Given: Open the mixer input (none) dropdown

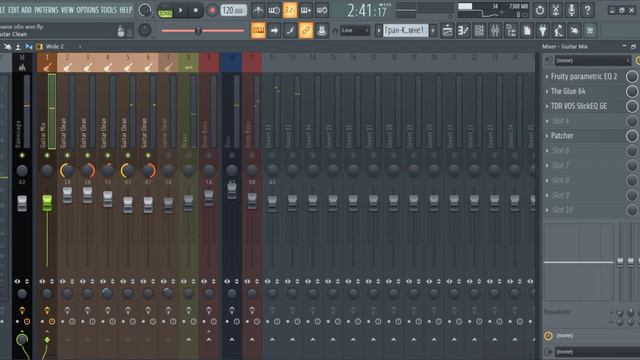Looking at the screenshot, I should [x=592, y=61].
